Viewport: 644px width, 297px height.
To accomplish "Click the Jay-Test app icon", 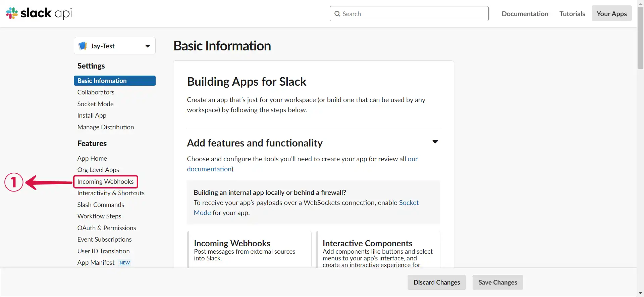I will pos(83,46).
